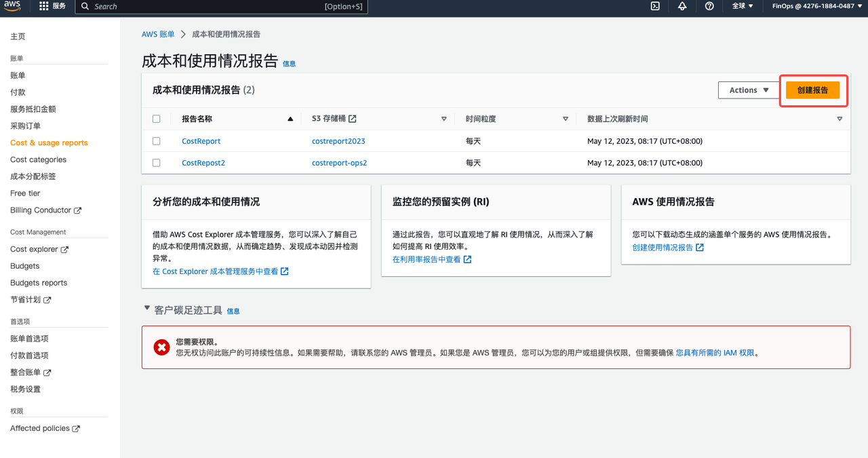The width and height of the screenshot is (868, 458).
Task: Open Free tier in sidebar
Action: pyautogui.click(x=25, y=193)
